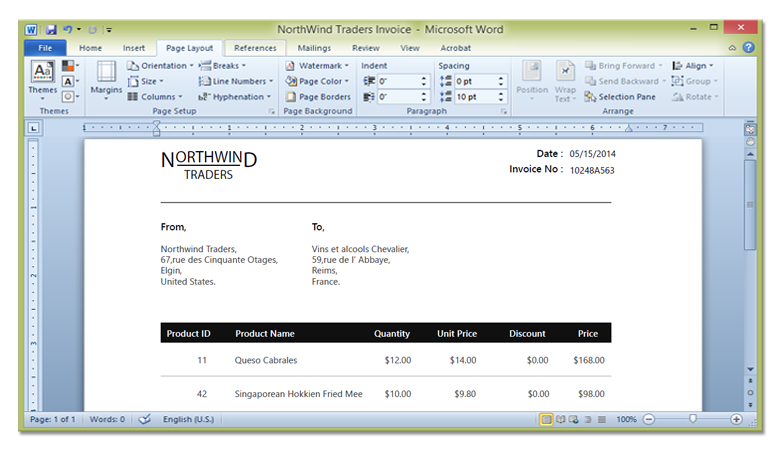
Task: Increase Spacing Before with up arrow
Action: click(501, 78)
